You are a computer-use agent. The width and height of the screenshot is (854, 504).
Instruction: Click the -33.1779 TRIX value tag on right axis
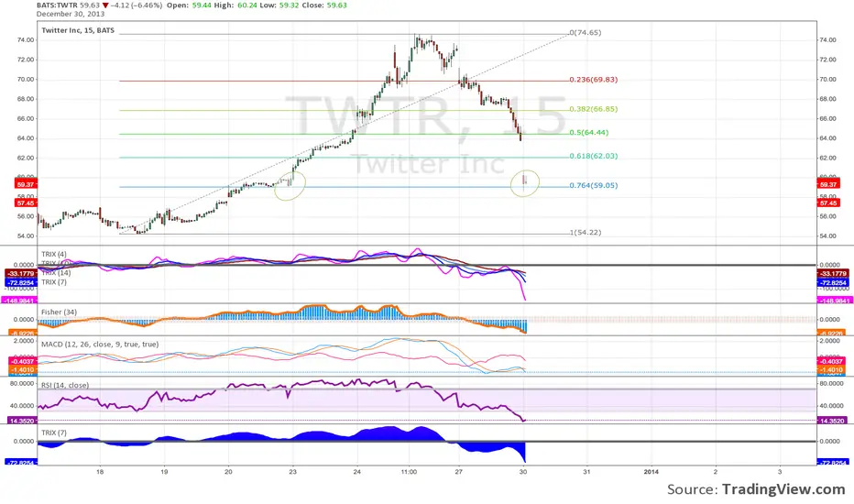pos(833,273)
